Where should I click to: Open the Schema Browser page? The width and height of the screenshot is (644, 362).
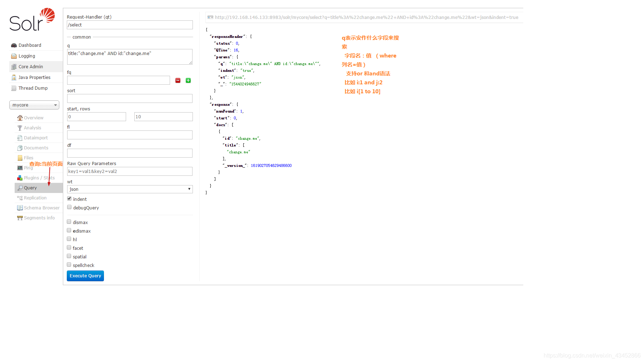(42, 208)
